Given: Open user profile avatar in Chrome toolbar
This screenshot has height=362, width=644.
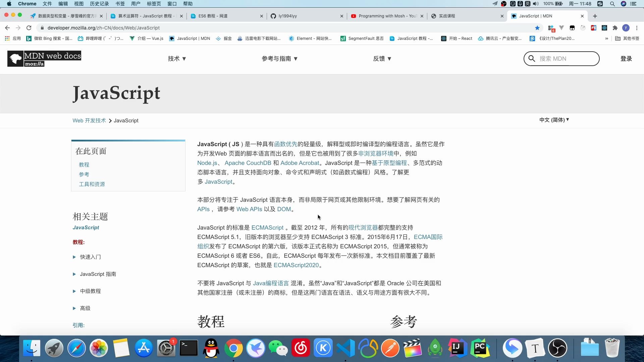Looking at the screenshot, I should point(626,28).
